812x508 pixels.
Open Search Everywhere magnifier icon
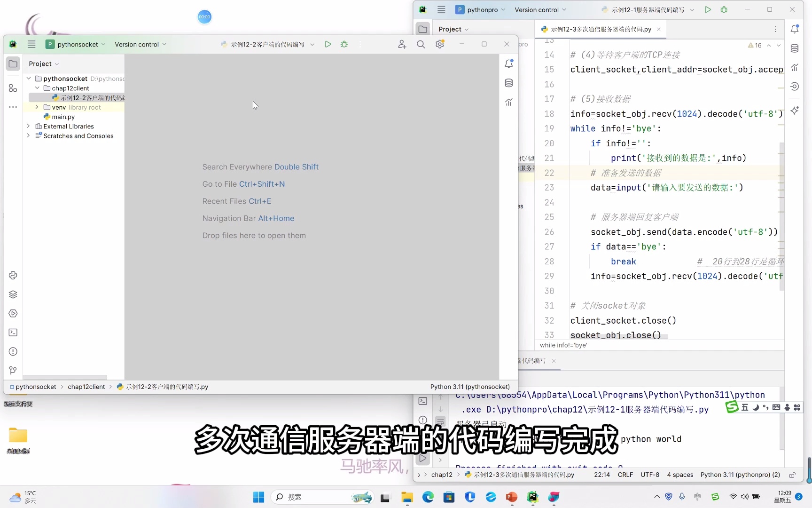(x=421, y=44)
